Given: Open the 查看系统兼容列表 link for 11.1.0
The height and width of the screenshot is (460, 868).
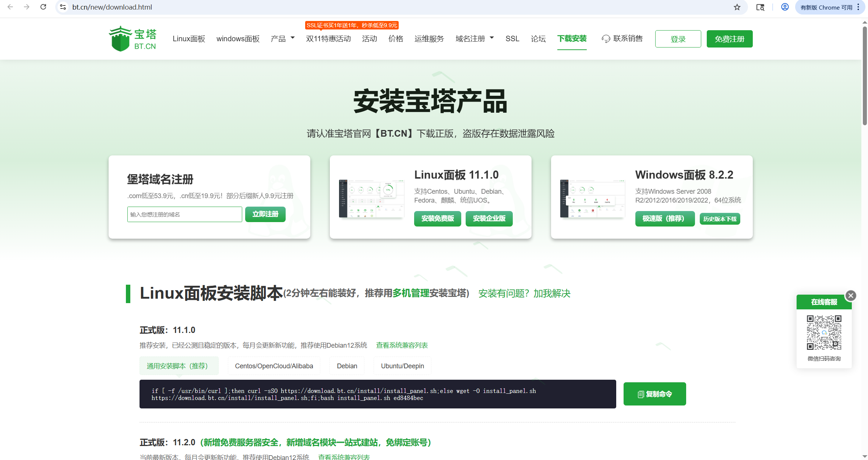Looking at the screenshot, I should pos(402,345).
